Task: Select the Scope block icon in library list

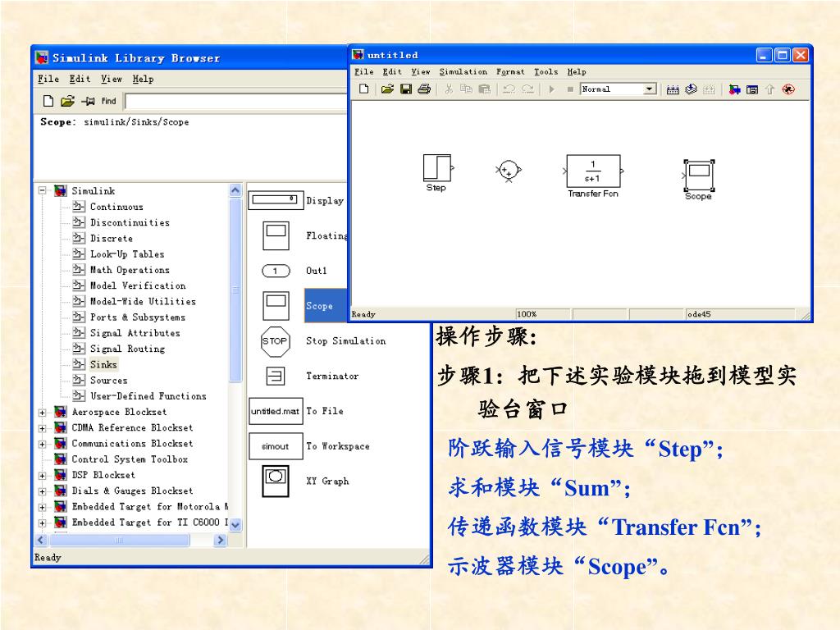Action: click(276, 305)
